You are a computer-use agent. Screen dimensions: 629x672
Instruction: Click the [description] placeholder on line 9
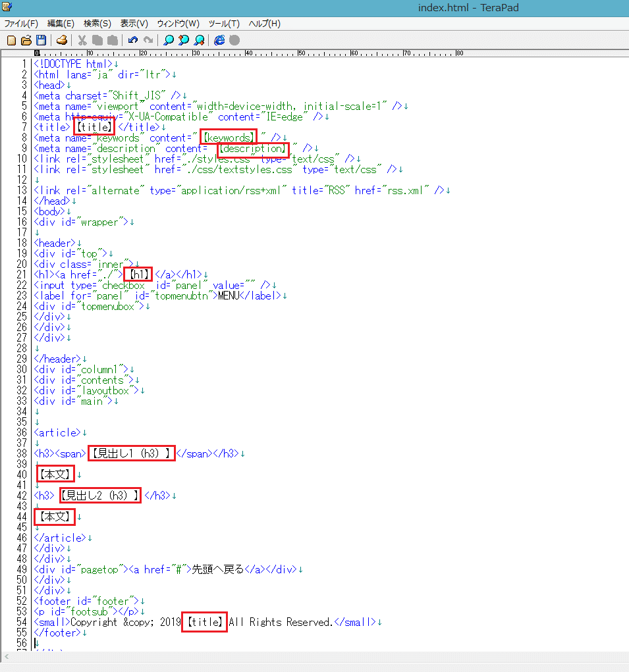click(253, 148)
